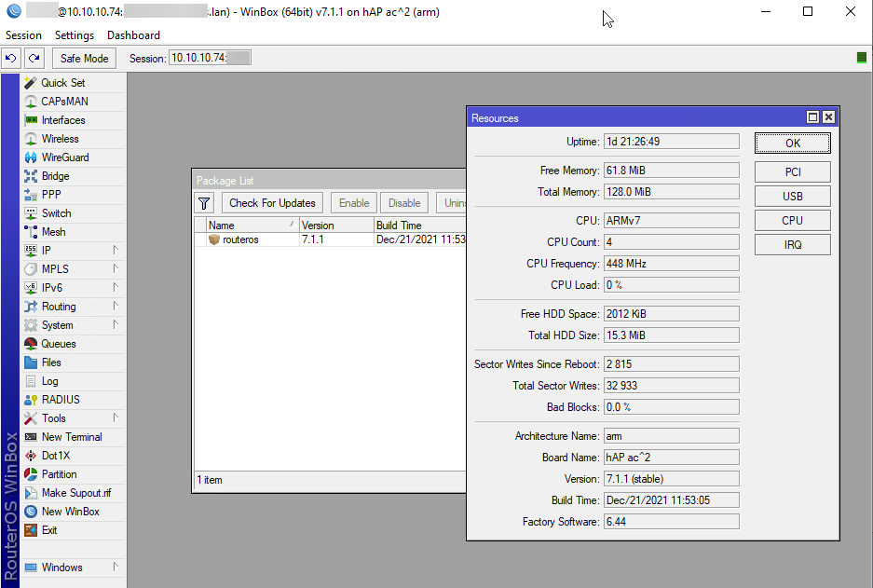
Task: Click the Board Name field
Action: (x=672, y=458)
